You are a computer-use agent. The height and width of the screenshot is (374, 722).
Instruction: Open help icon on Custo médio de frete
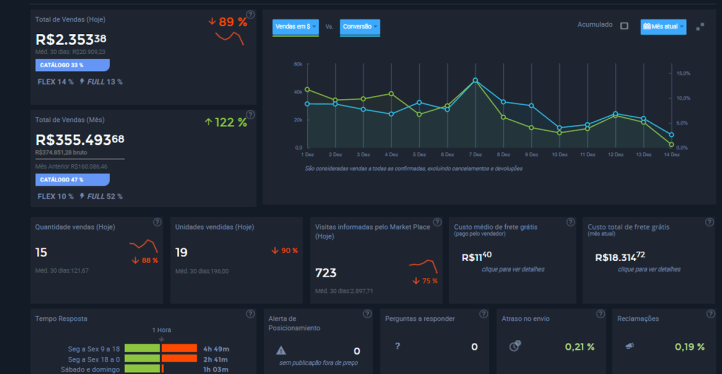[571, 222]
